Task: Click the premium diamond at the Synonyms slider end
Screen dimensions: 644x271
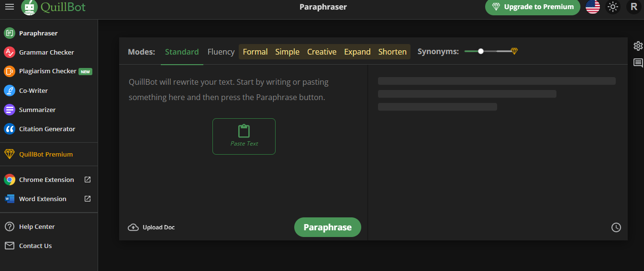Action: pyautogui.click(x=514, y=51)
